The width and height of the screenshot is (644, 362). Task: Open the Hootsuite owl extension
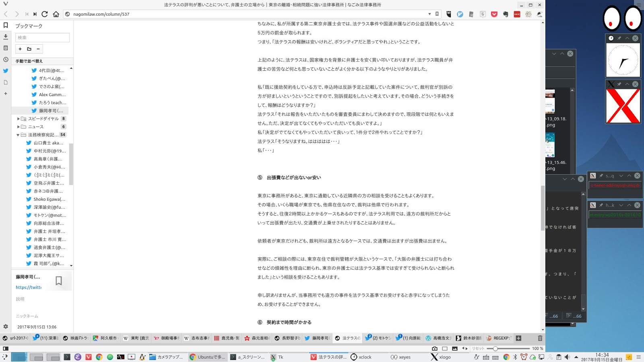pos(449,14)
